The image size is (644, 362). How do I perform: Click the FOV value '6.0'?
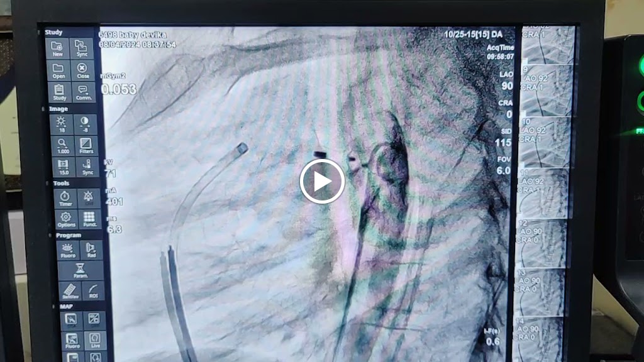click(x=504, y=170)
